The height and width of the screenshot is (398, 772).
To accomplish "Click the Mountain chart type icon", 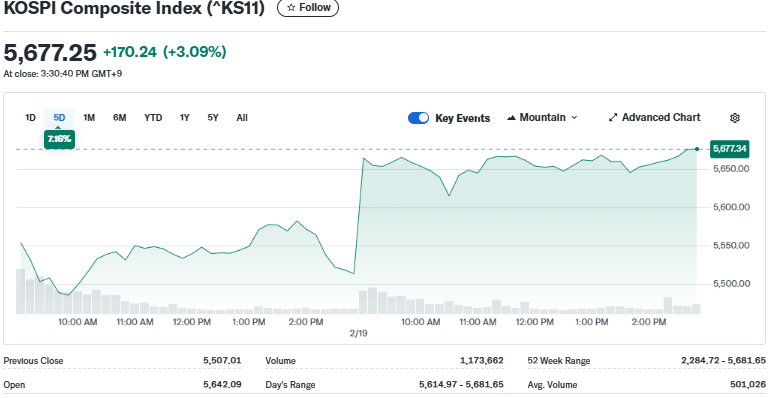I will pos(512,118).
